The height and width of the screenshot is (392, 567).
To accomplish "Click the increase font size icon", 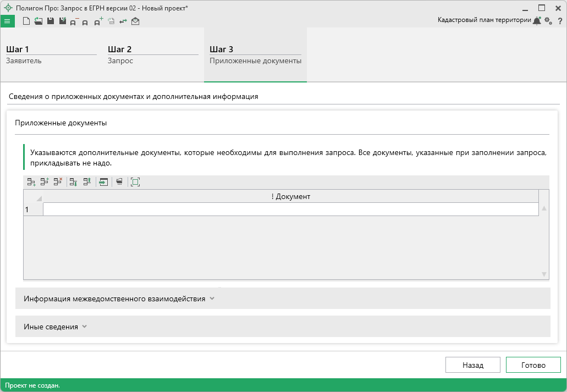I will [x=98, y=22].
